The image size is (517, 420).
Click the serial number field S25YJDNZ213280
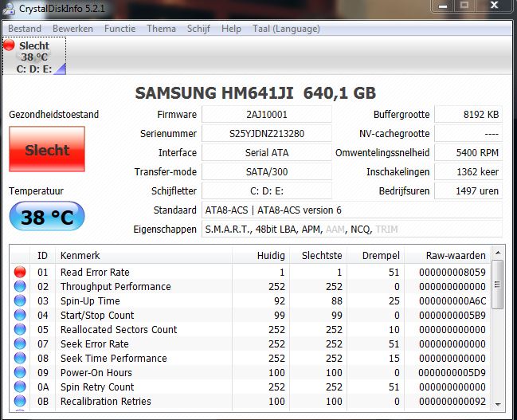coord(267,133)
